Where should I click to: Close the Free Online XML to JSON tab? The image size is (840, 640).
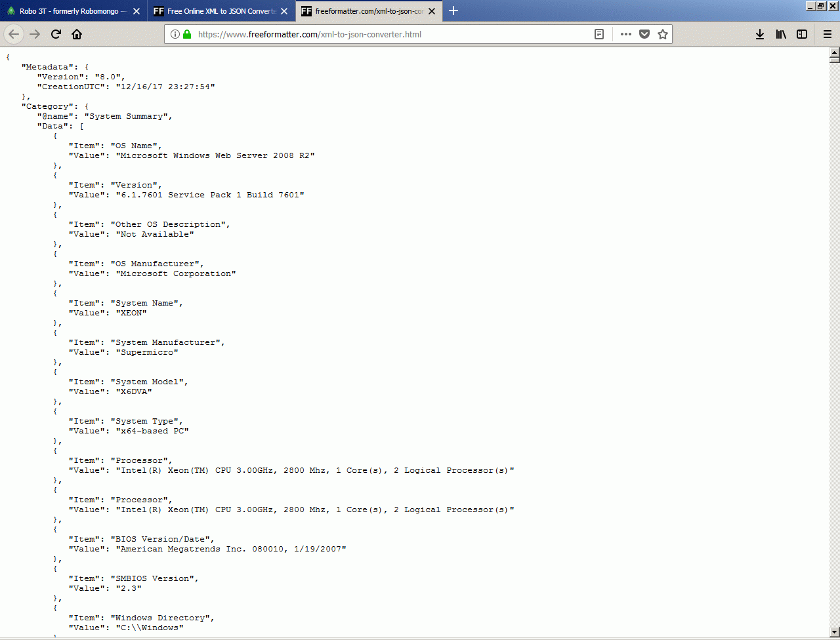coord(283,11)
